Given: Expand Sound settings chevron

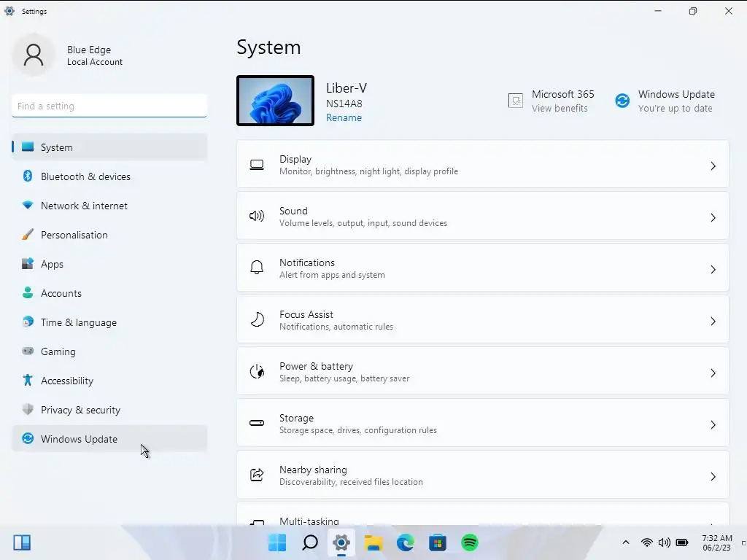Looking at the screenshot, I should click(x=713, y=217).
